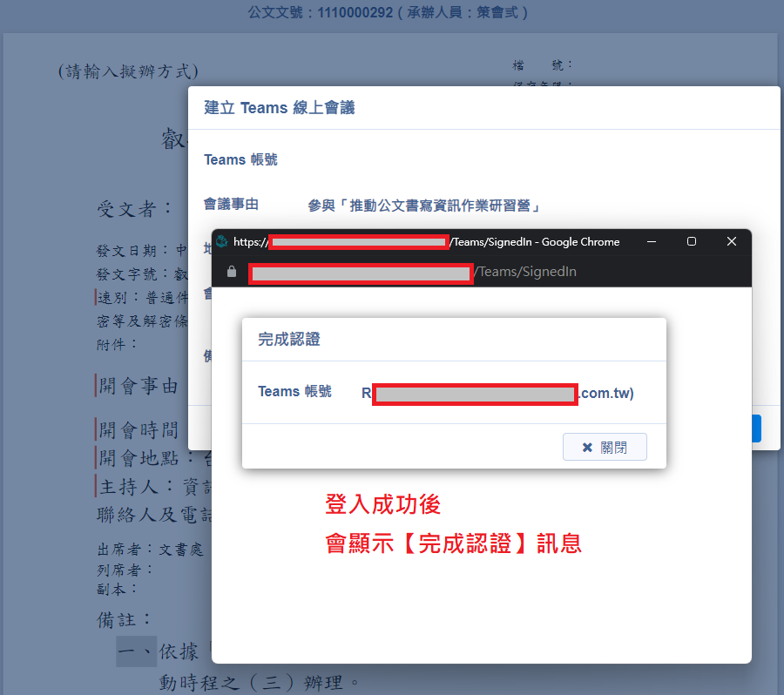The height and width of the screenshot is (695, 784).
Task: Close the Chrome Teams/SignedIn popup window
Action: pyautogui.click(x=732, y=241)
